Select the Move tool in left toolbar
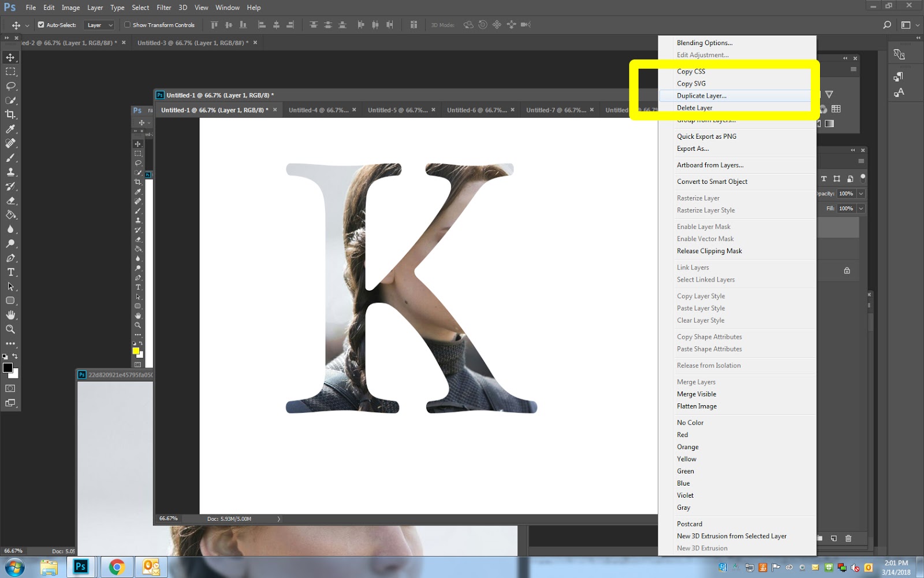 [x=10, y=57]
